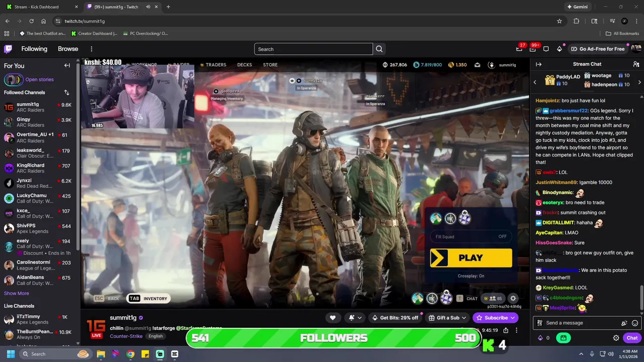The width and height of the screenshot is (644, 362).
Task: Click English language tag
Action: click(155, 336)
